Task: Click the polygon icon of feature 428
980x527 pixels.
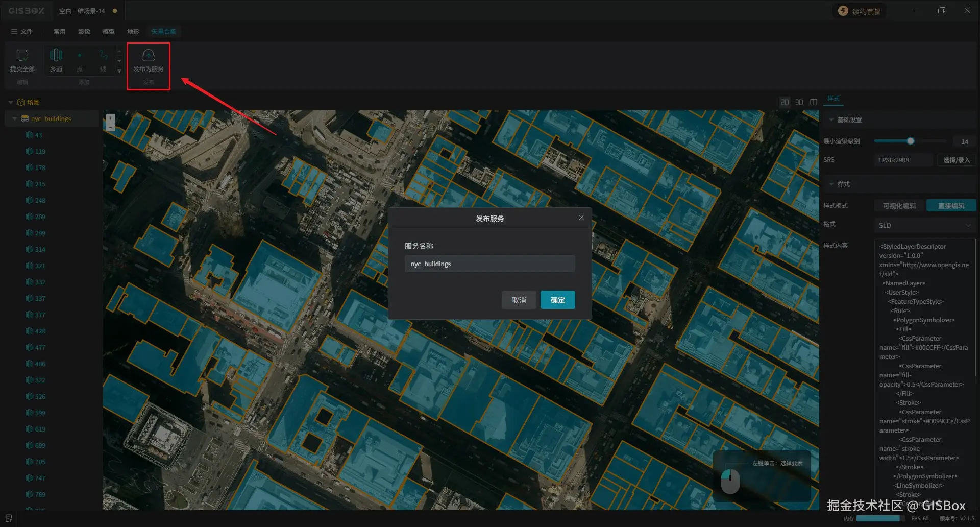Action: (x=29, y=331)
